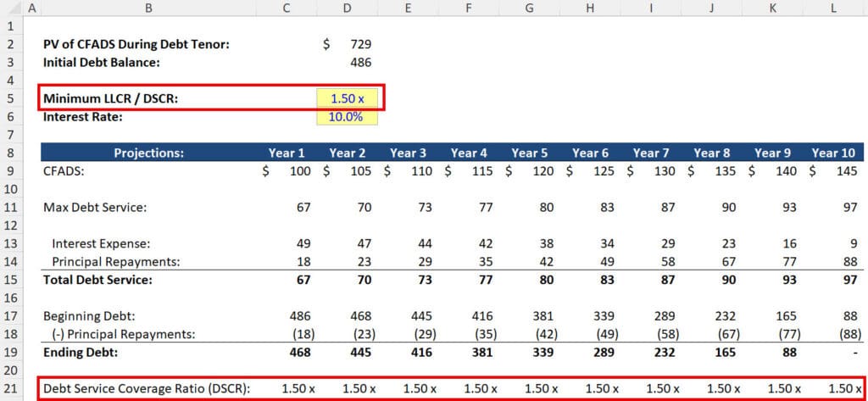868x401 pixels.
Task: Select column header A
Action: (33, 8)
